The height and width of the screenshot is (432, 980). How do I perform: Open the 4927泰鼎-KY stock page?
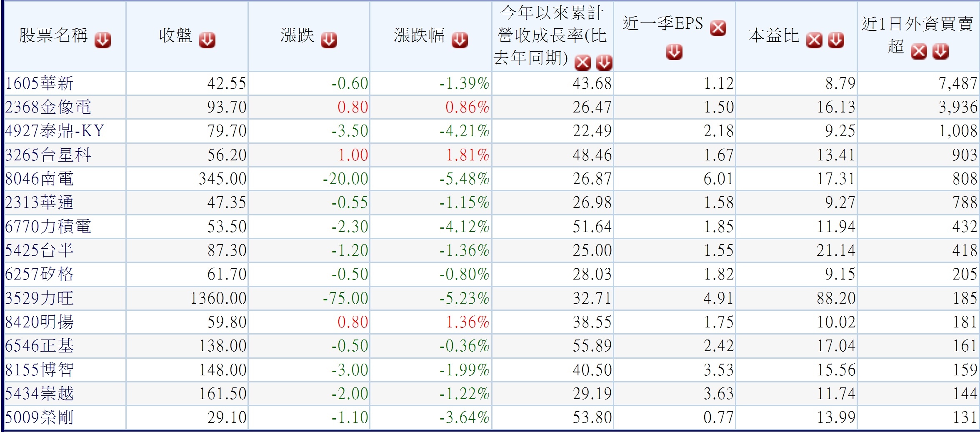[x=54, y=131]
